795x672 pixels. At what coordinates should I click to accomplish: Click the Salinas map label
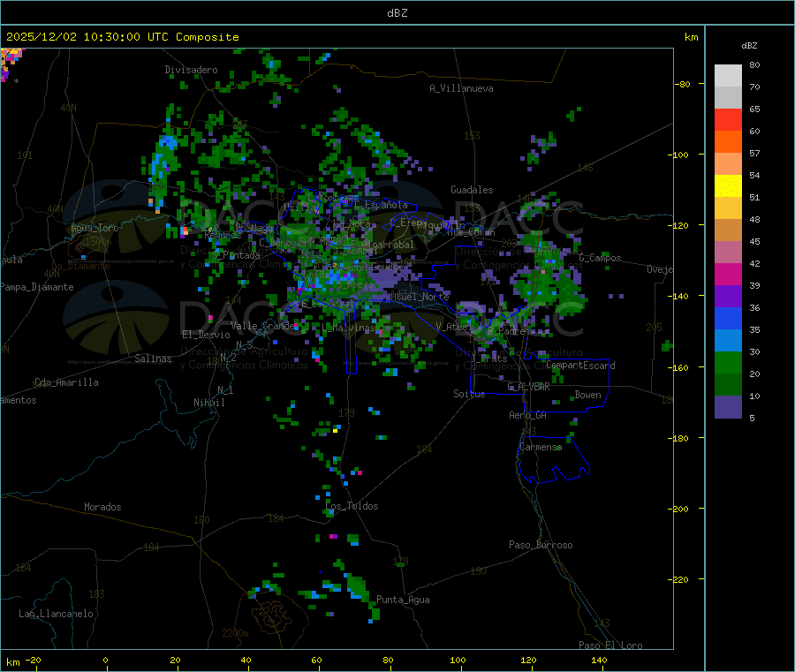[153, 359]
